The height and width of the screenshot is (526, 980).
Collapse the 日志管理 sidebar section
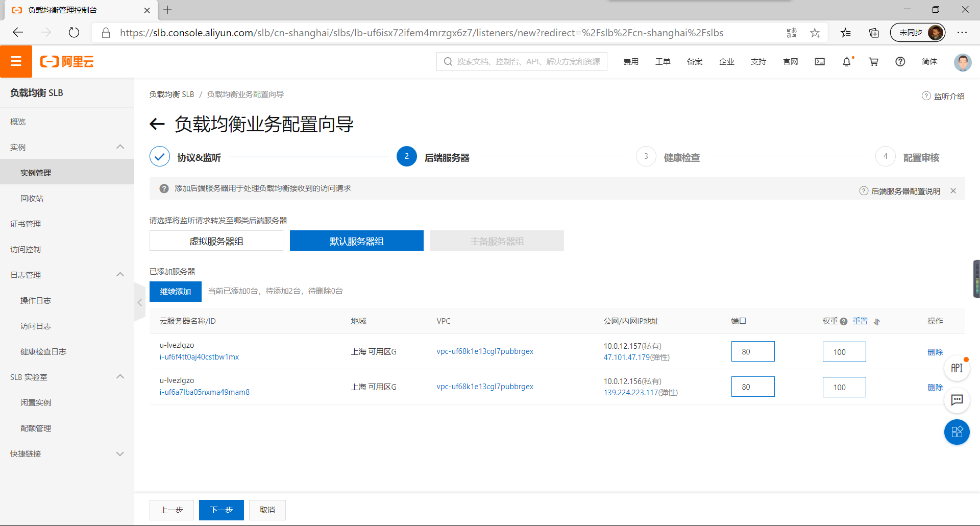[x=120, y=275]
